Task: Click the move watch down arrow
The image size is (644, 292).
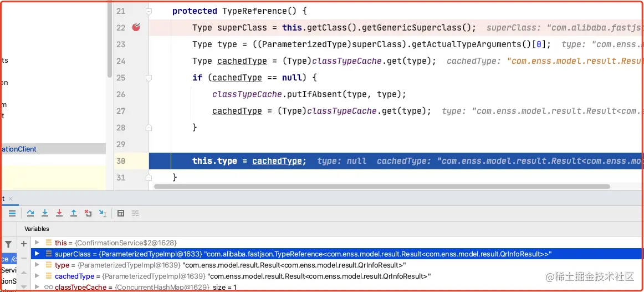Action: (x=24, y=286)
